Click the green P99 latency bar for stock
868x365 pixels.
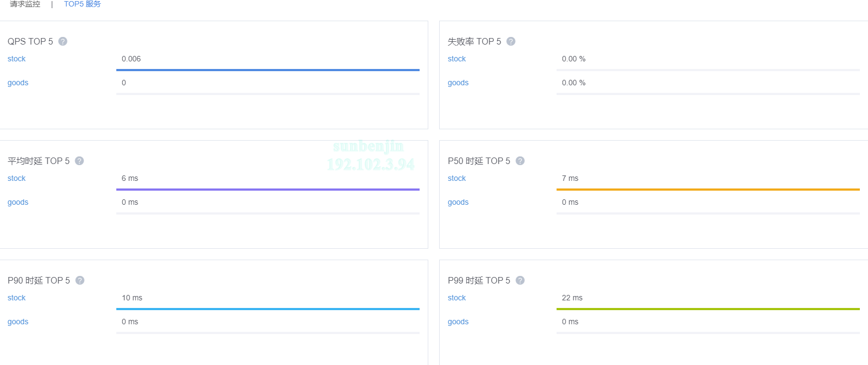(708, 309)
